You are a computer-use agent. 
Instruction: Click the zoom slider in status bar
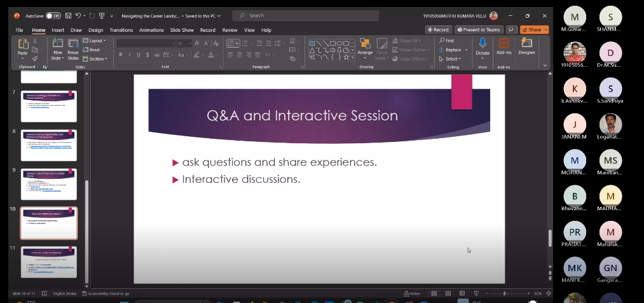(x=505, y=293)
